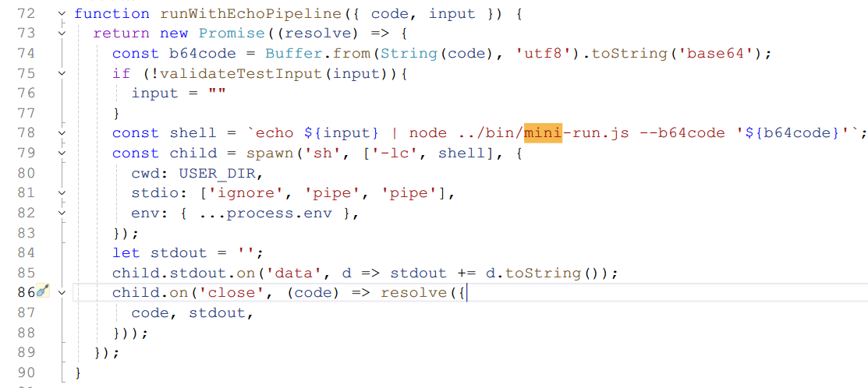
Task: Toggle the fold chevron beside line 78
Action: 62,133
